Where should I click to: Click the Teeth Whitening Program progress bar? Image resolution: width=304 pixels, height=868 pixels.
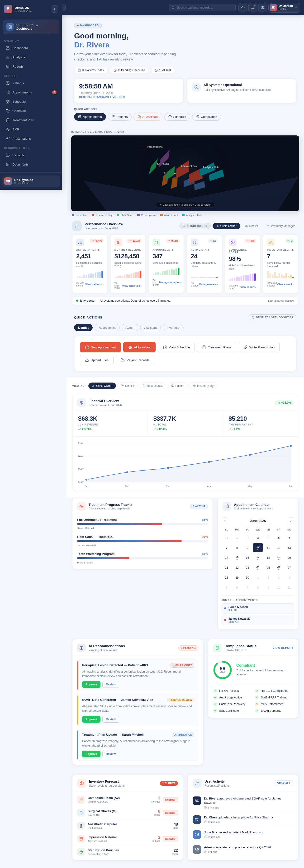coord(142,558)
